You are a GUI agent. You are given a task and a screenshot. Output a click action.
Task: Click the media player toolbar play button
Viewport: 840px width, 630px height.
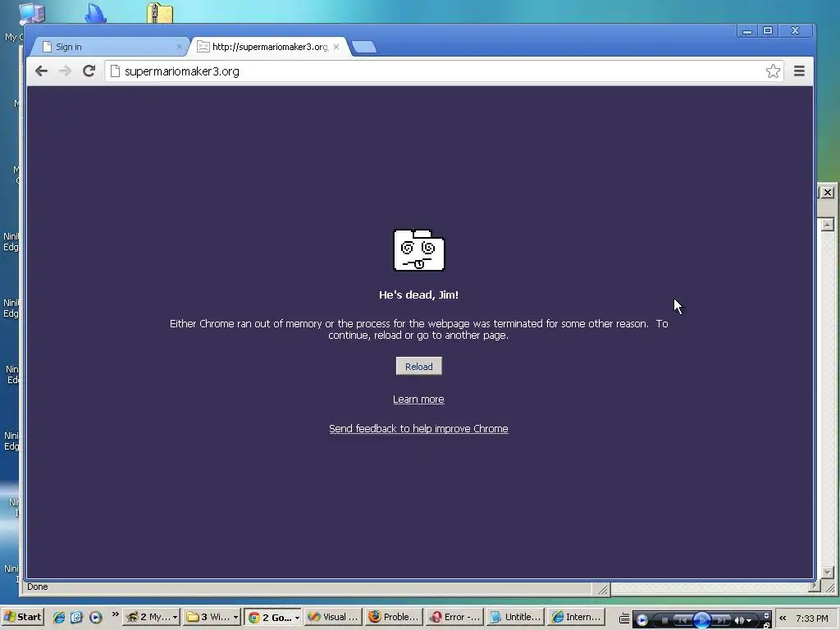tap(702, 620)
